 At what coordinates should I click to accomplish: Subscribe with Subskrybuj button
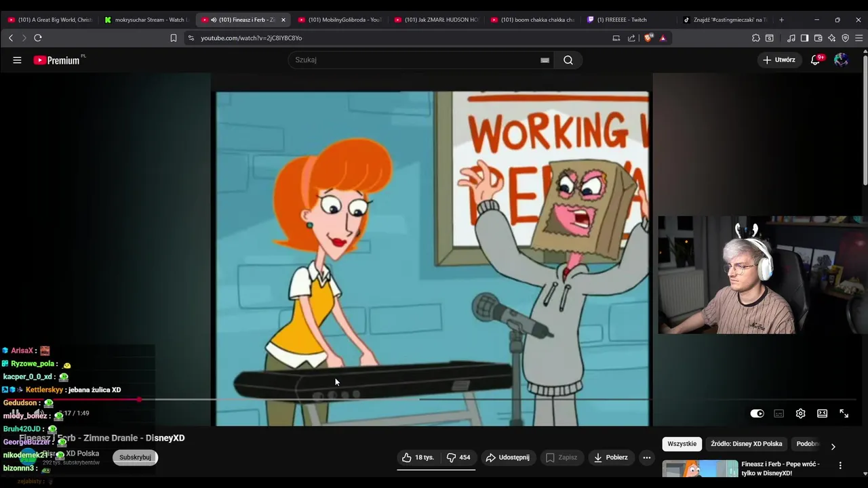[135, 457]
